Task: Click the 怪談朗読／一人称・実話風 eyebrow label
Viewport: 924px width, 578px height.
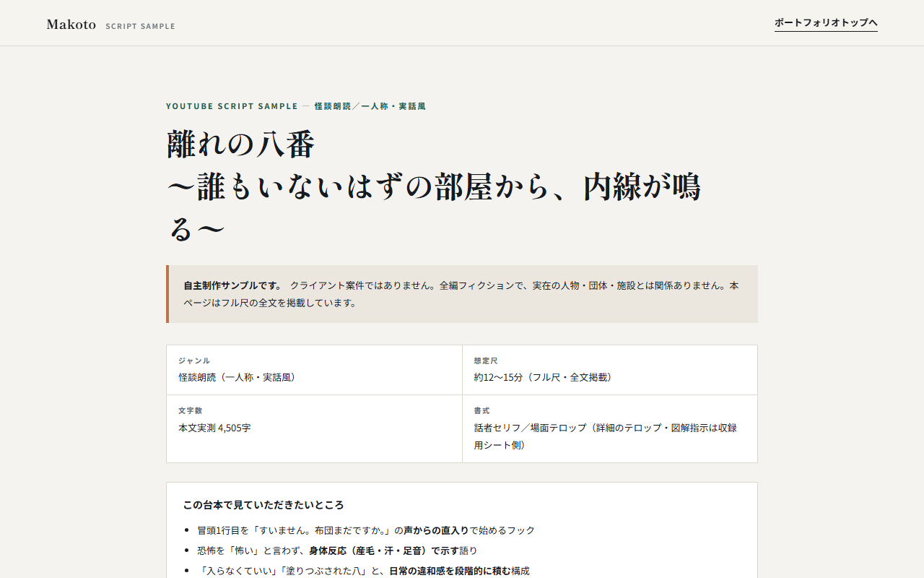Action: (370, 106)
